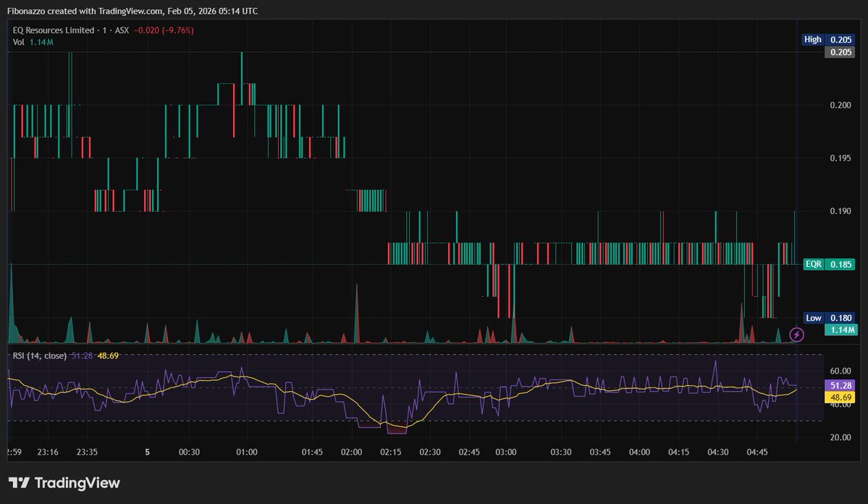Click the EQ Resources Limited symbol title
Viewport: 868px width, 504px height.
point(54,30)
